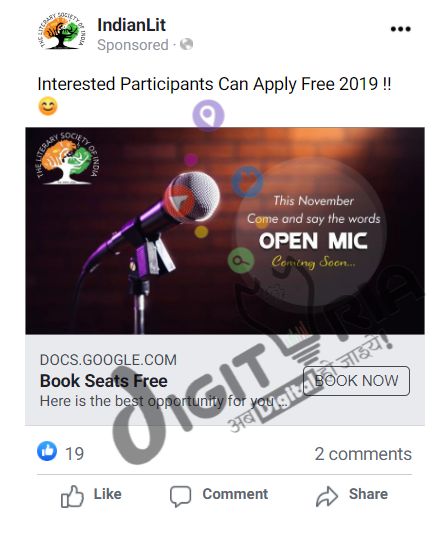
Task: Share the post using Share button
Action: point(352,495)
